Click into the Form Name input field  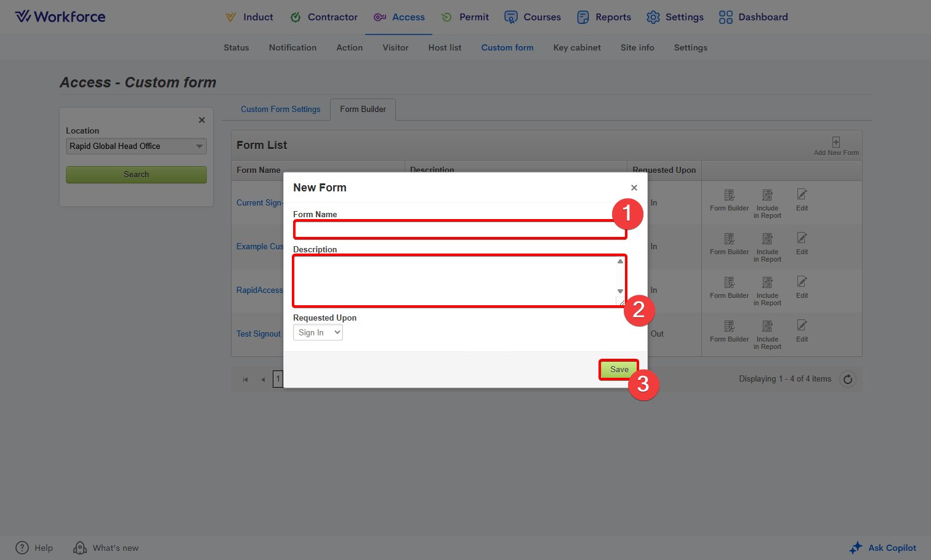(459, 230)
